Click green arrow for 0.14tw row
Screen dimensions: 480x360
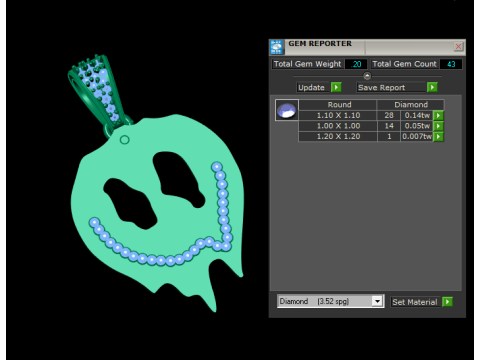(x=439, y=115)
